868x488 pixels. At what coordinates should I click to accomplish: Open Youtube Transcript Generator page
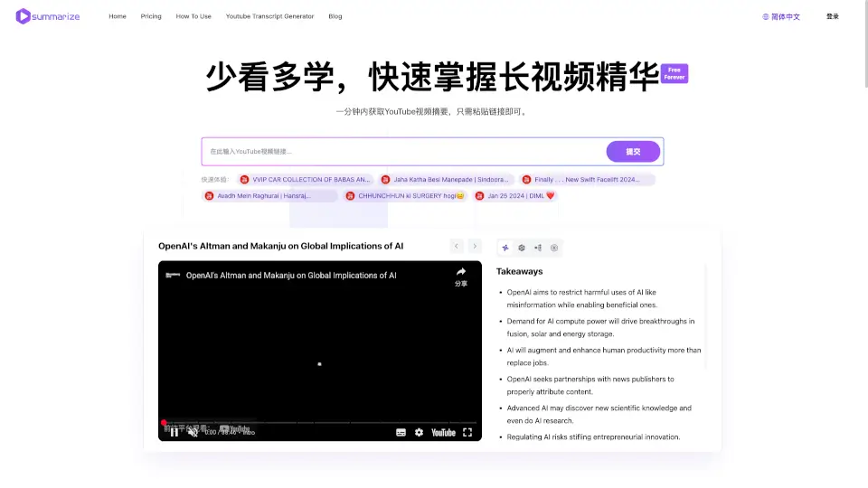[269, 16]
